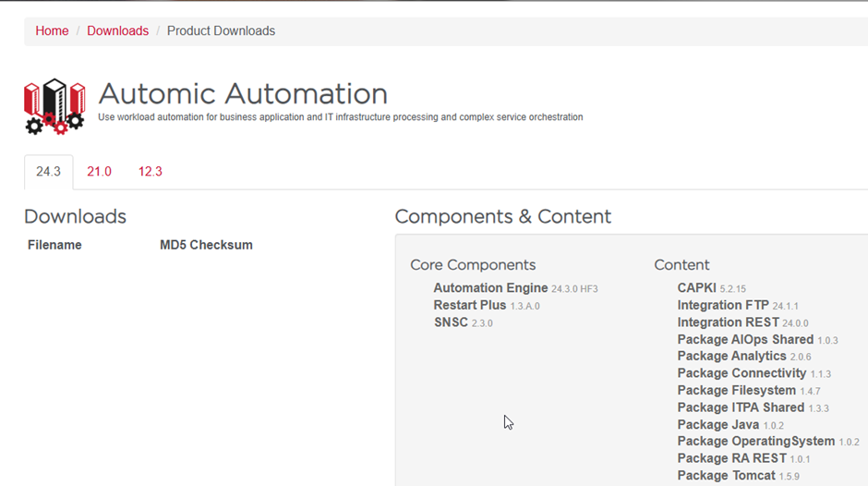Switch to the 21.0 version tab
Image resolution: width=868 pixels, height=486 pixels.
pyautogui.click(x=99, y=172)
